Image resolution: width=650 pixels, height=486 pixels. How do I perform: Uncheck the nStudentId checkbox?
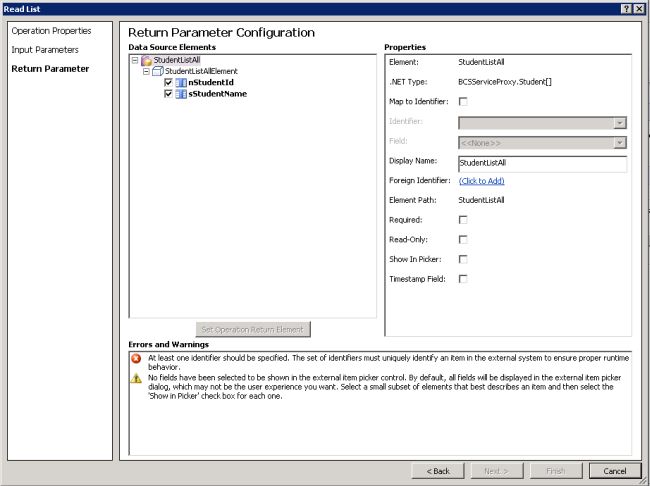pyautogui.click(x=168, y=83)
